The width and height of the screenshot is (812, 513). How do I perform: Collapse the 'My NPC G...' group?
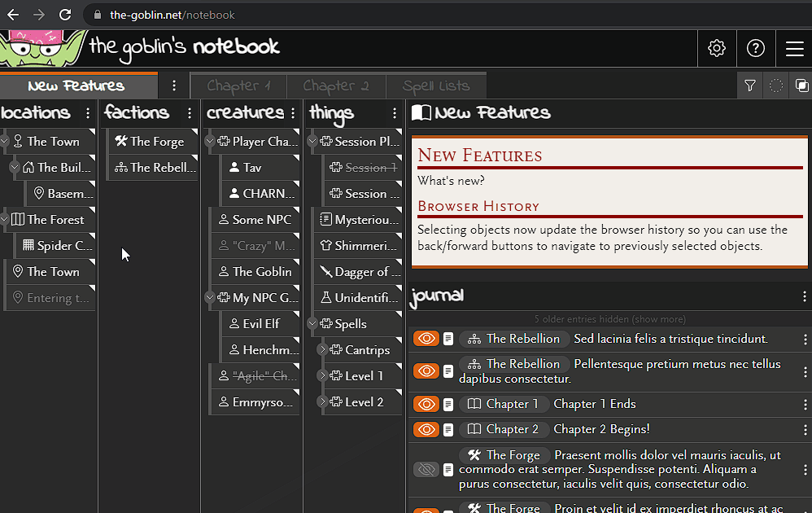(x=210, y=298)
